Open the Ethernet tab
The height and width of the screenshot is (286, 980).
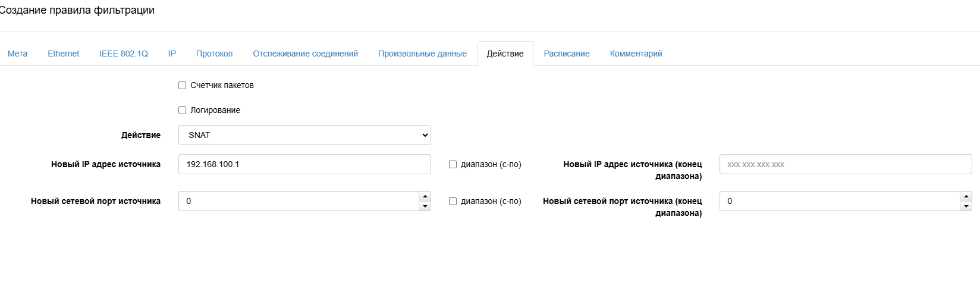pos(64,54)
